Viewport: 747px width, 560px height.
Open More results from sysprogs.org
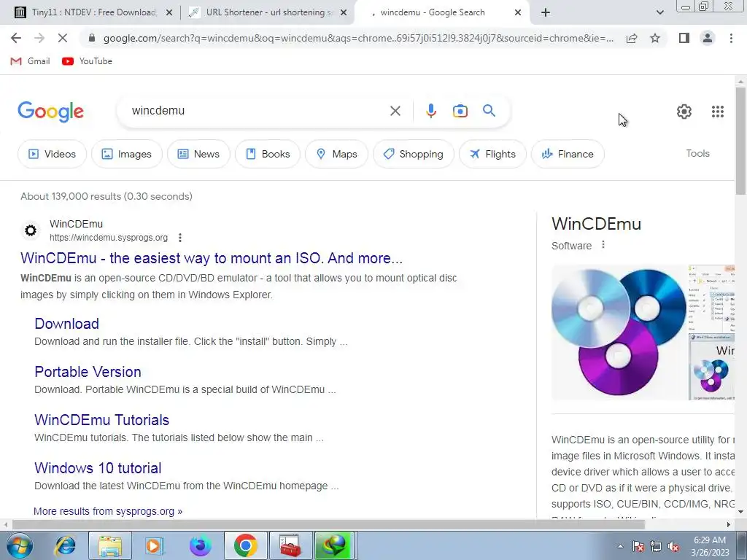coord(108,511)
